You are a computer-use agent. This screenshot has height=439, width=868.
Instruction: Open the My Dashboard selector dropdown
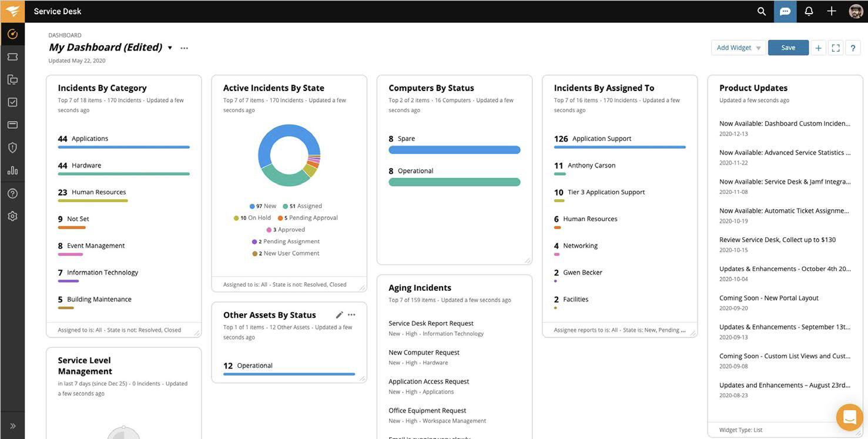tap(170, 48)
